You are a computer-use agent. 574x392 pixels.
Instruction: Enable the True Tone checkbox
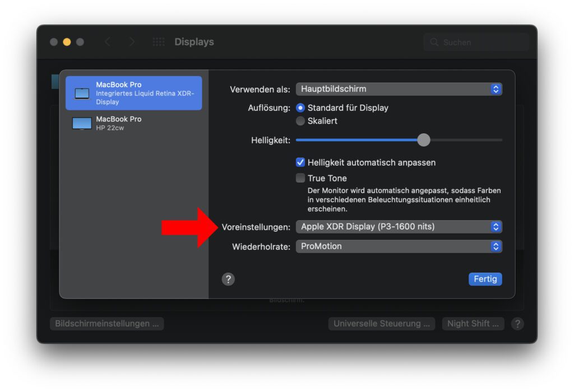[x=300, y=178]
